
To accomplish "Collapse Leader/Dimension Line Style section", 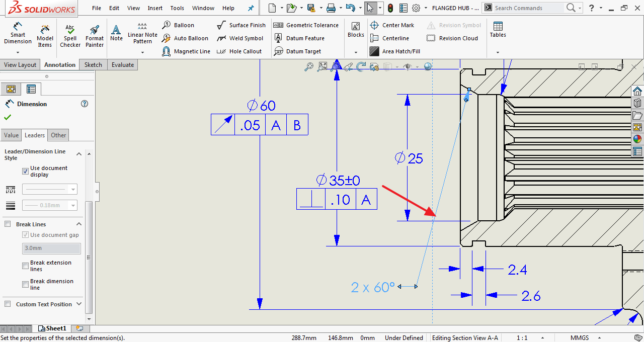I will coord(79,154).
